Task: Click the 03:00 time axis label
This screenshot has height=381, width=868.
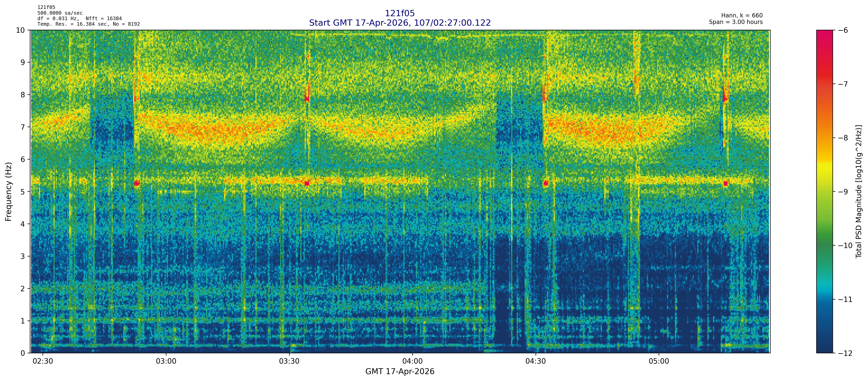Action: click(x=166, y=362)
